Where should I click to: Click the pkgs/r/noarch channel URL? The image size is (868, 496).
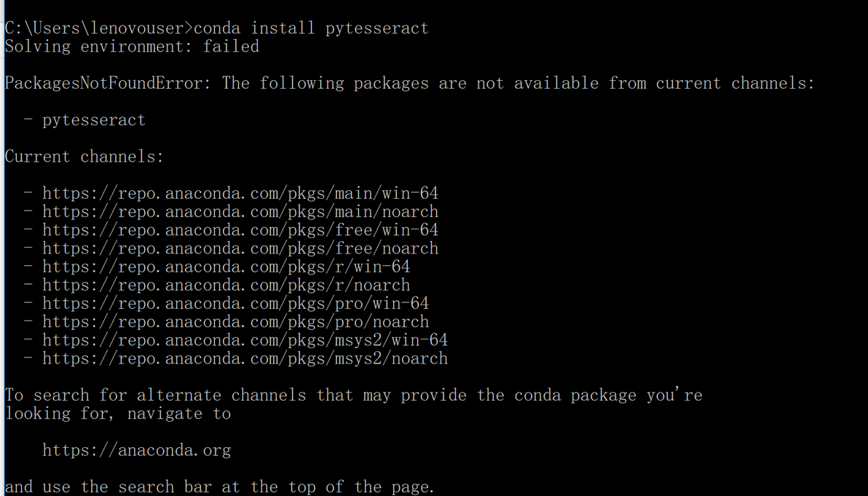pos(226,285)
